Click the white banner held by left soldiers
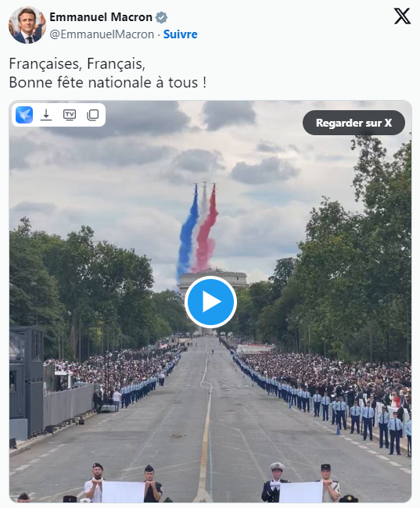Screen dimensions: 420x508 [124, 492]
